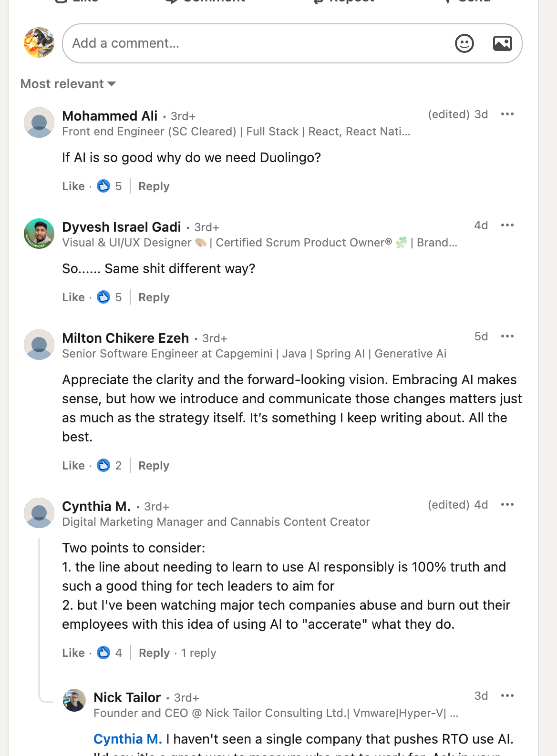
Task: Like Mohammed Ali's comment
Action: (73, 186)
